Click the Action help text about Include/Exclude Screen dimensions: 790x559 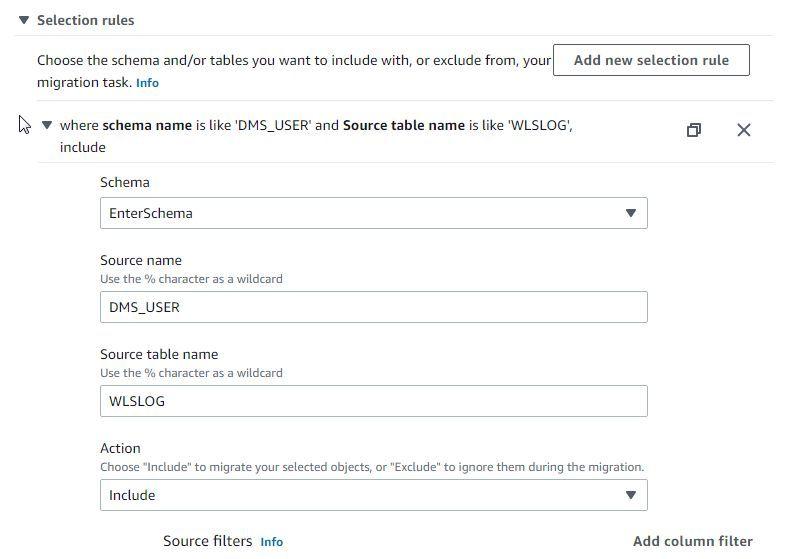click(x=372, y=467)
